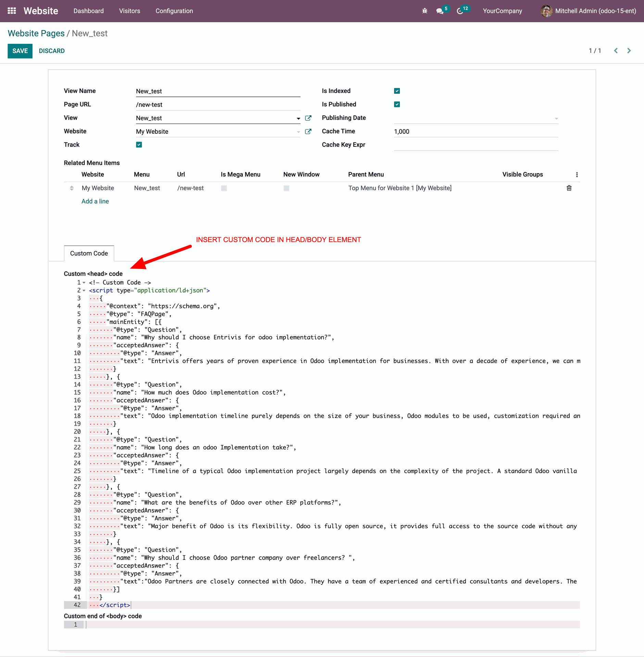Toggle New Window checkbox in row
This screenshot has height=657, width=644.
pos(286,188)
